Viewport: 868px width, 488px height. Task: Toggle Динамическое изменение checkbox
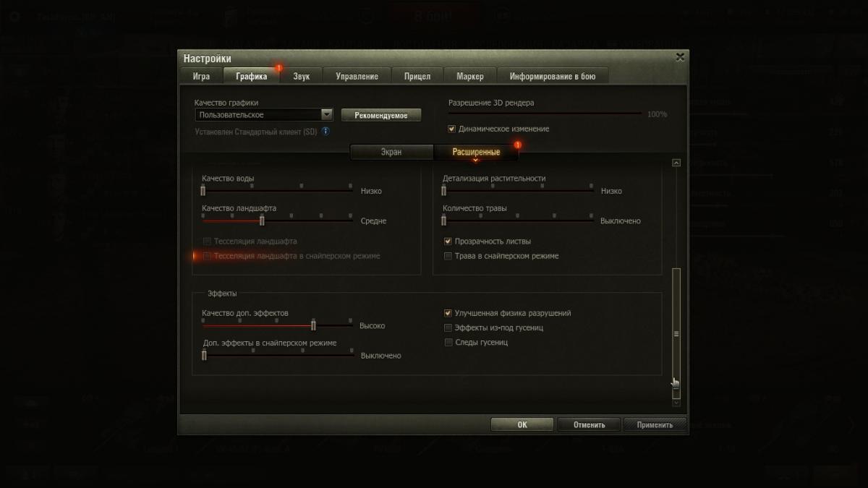tap(452, 129)
